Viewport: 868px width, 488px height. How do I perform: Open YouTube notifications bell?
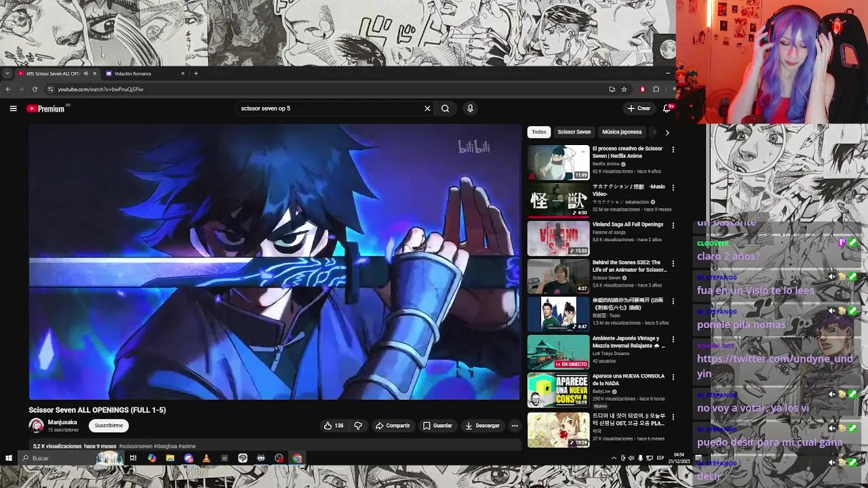(667, 108)
